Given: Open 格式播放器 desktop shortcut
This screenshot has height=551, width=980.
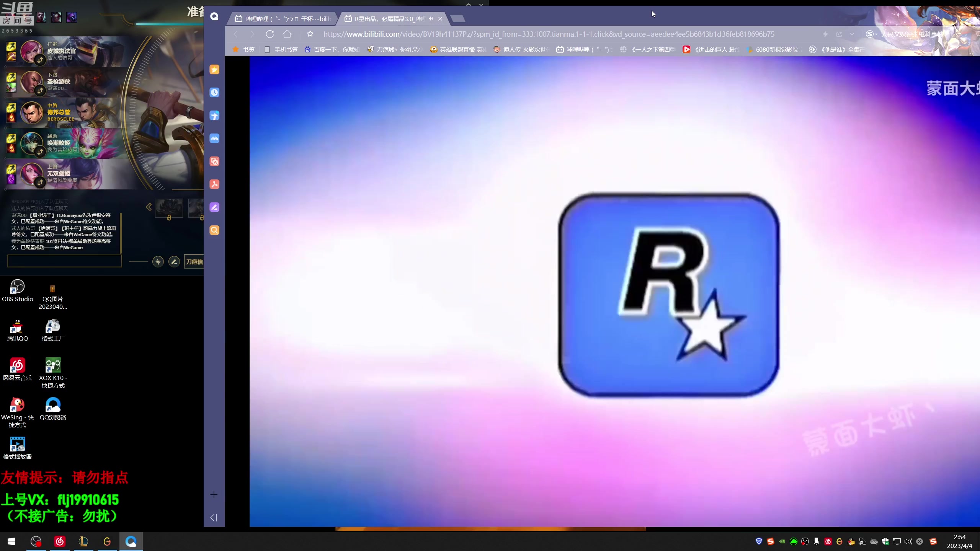Looking at the screenshot, I should [18, 449].
